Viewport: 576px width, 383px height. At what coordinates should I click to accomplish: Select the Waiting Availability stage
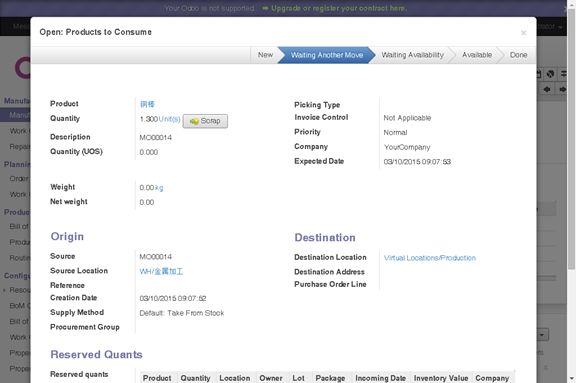tap(412, 55)
